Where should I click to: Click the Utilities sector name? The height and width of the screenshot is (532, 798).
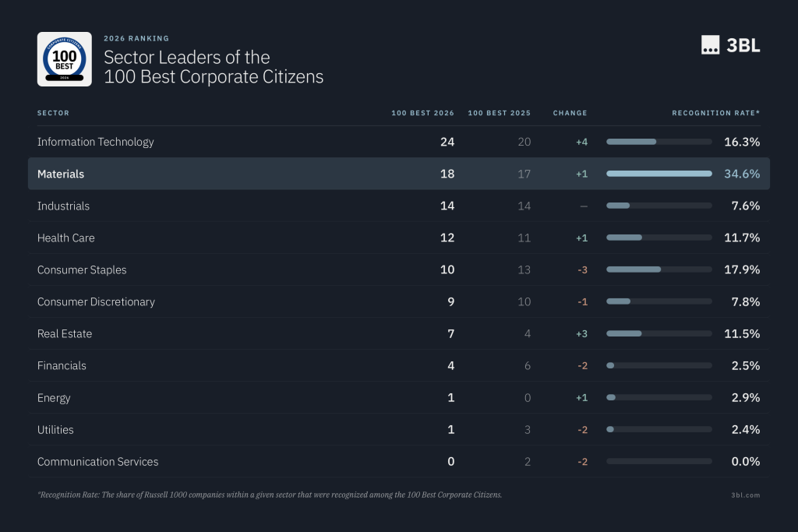pyautogui.click(x=55, y=430)
